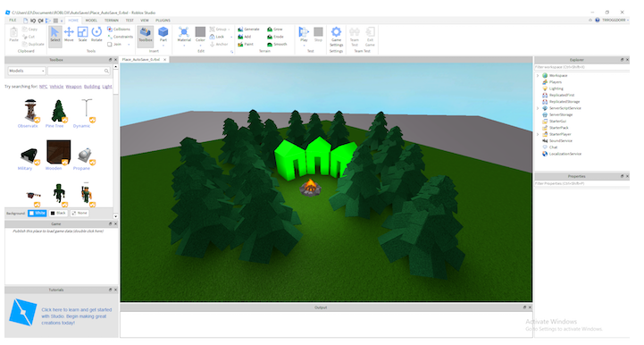The height and width of the screenshot is (345, 644).
Task: Insert a new Part
Action: pos(163,33)
